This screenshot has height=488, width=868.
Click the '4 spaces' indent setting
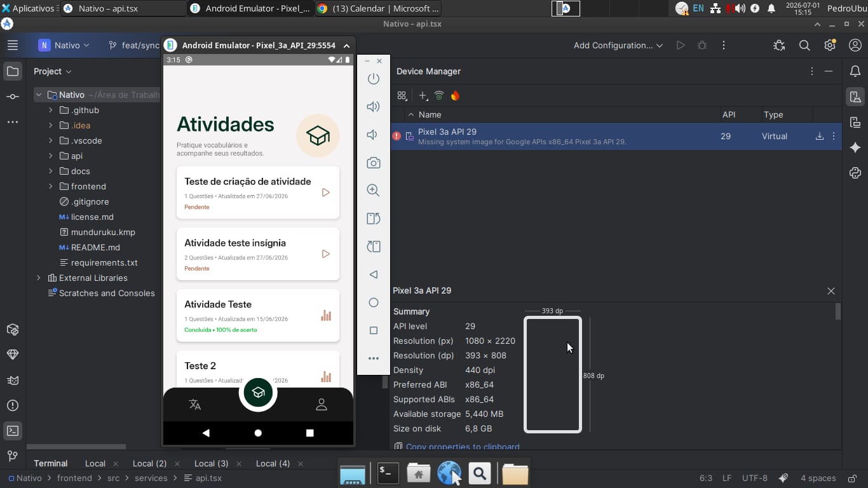pyautogui.click(x=818, y=478)
